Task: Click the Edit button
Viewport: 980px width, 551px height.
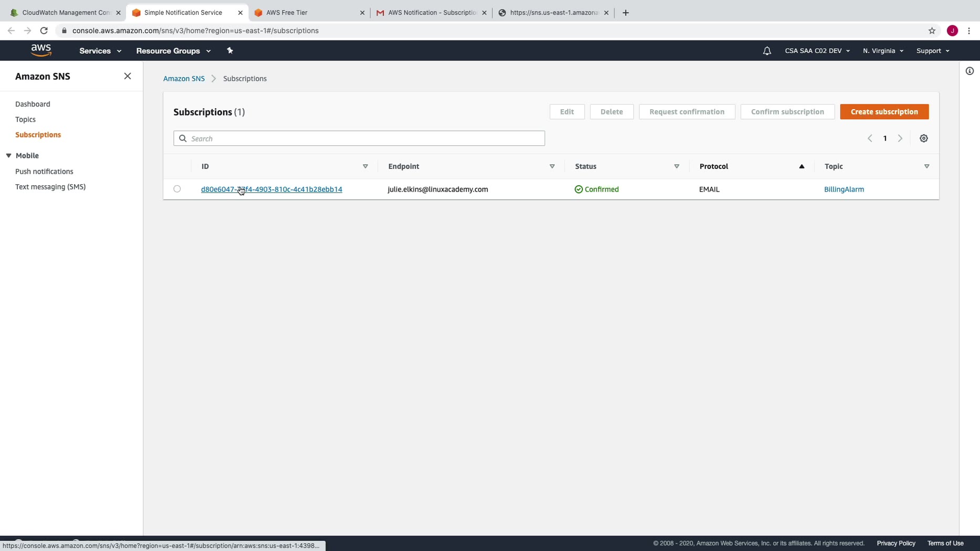Action: [567, 112]
